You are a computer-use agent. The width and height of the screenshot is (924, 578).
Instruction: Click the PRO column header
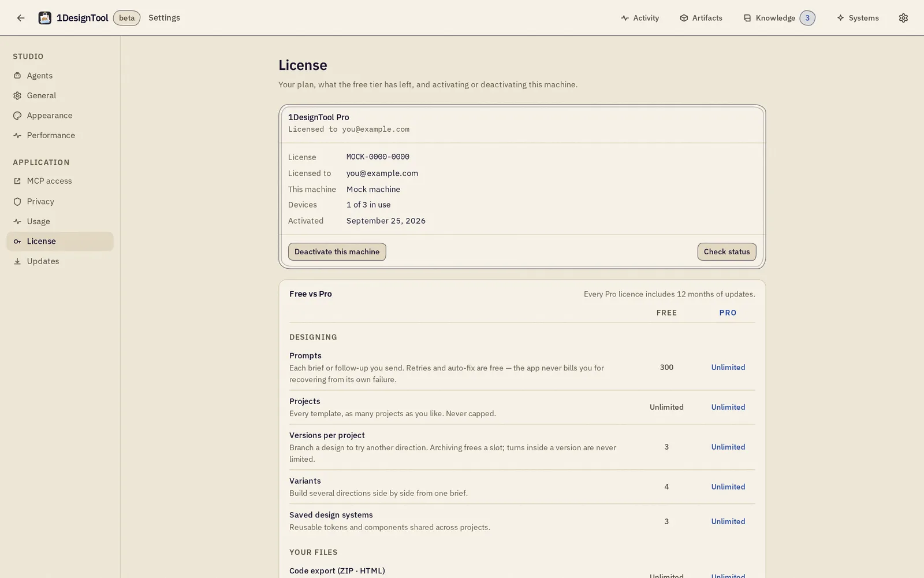point(728,313)
